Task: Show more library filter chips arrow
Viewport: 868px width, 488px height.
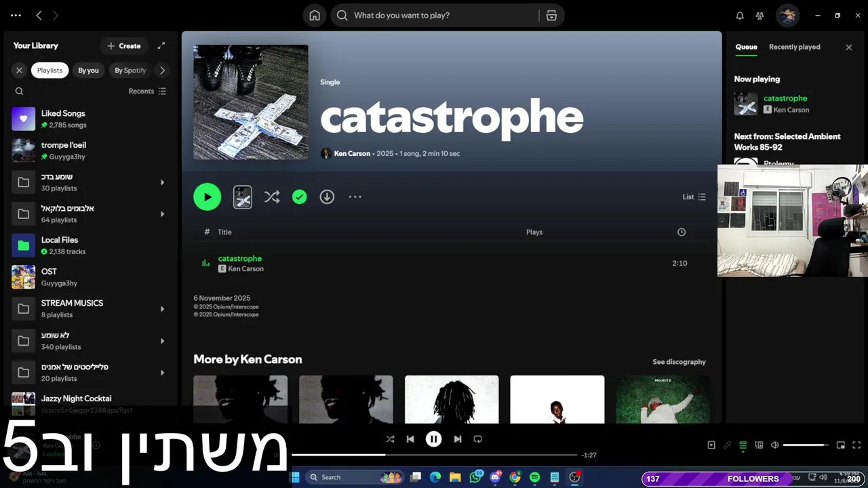Action: tap(161, 70)
